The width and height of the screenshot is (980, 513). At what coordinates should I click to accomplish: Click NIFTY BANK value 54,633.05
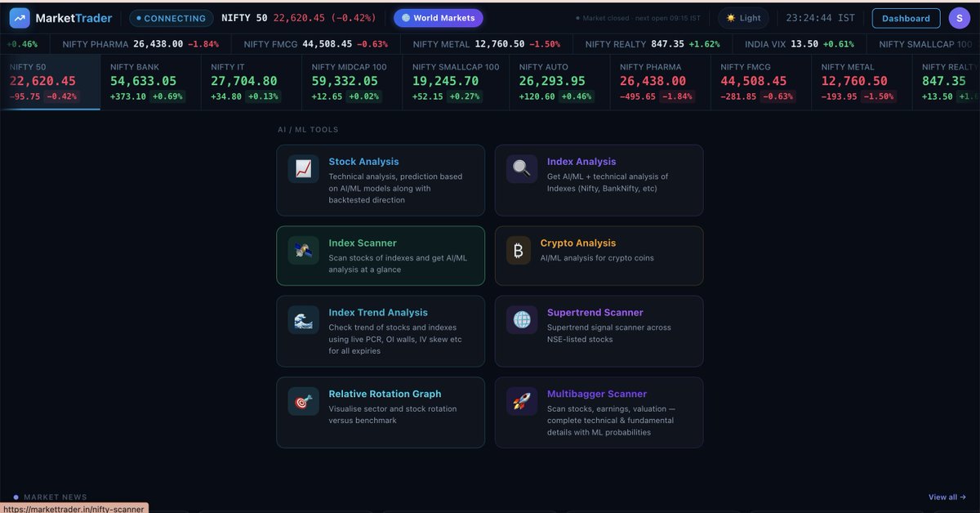point(143,81)
